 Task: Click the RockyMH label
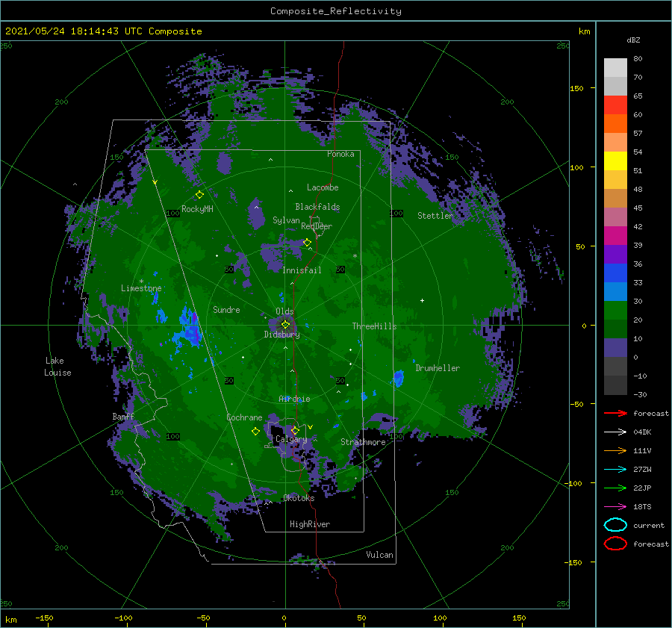[197, 209]
